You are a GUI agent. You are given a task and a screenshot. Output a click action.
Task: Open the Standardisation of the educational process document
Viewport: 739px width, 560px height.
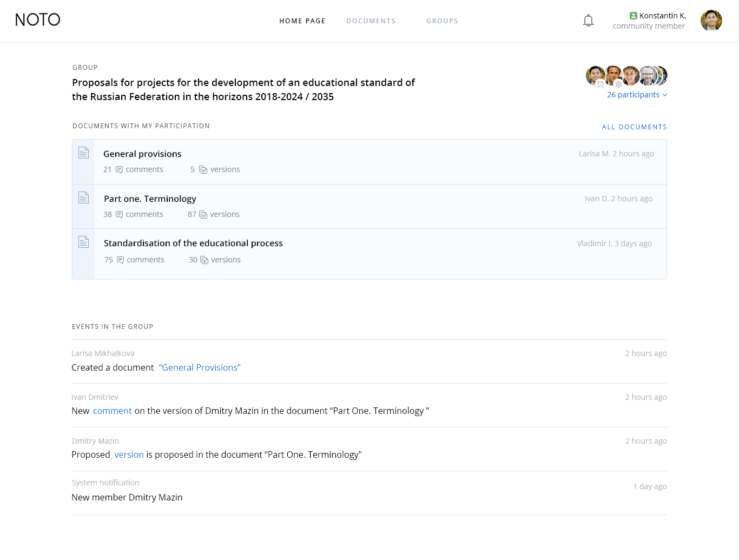coord(193,243)
